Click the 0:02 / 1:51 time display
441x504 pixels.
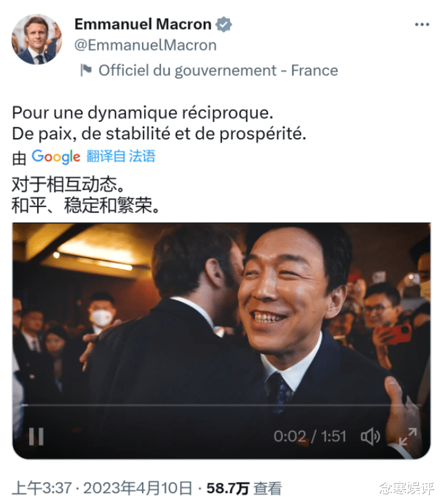point(310,436)
